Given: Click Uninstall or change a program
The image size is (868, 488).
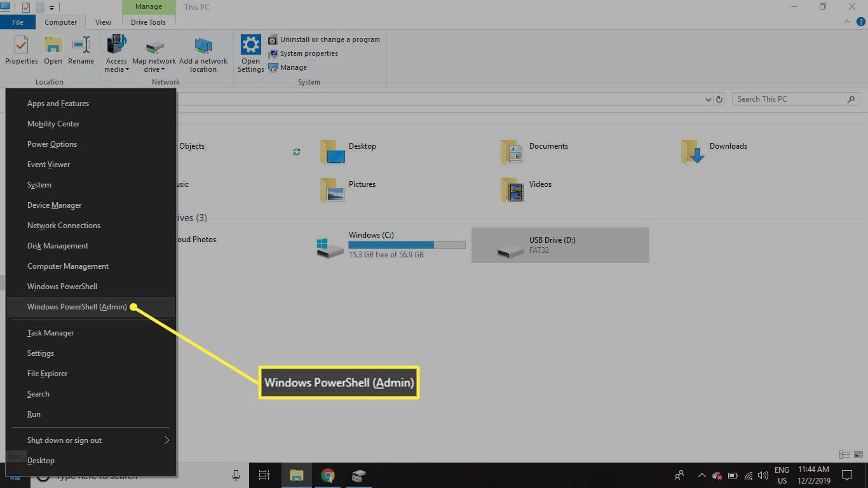Looking at the screenshot, I should pyautogui.click(x=324, y=39).
